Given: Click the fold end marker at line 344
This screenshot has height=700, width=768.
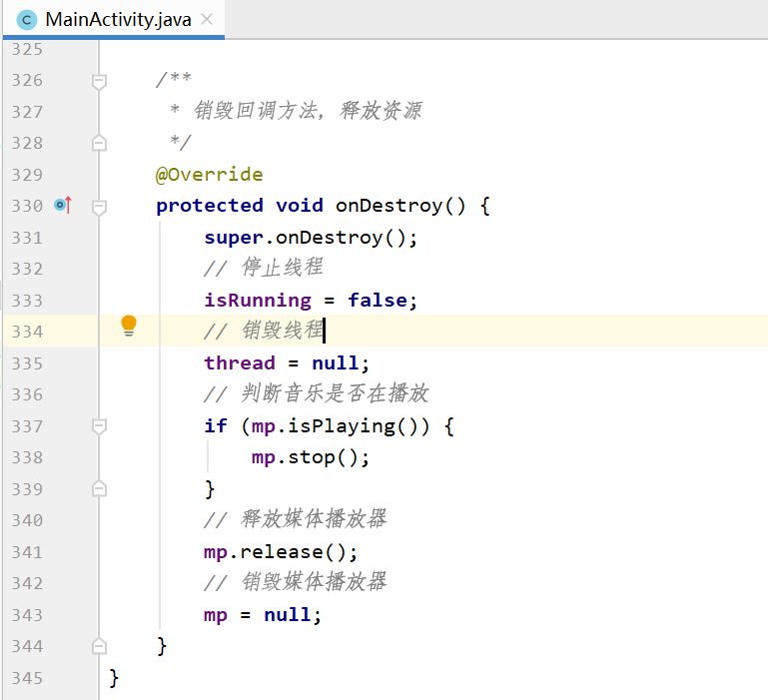Looking at the screenshot, I should (x=99, y=646).
